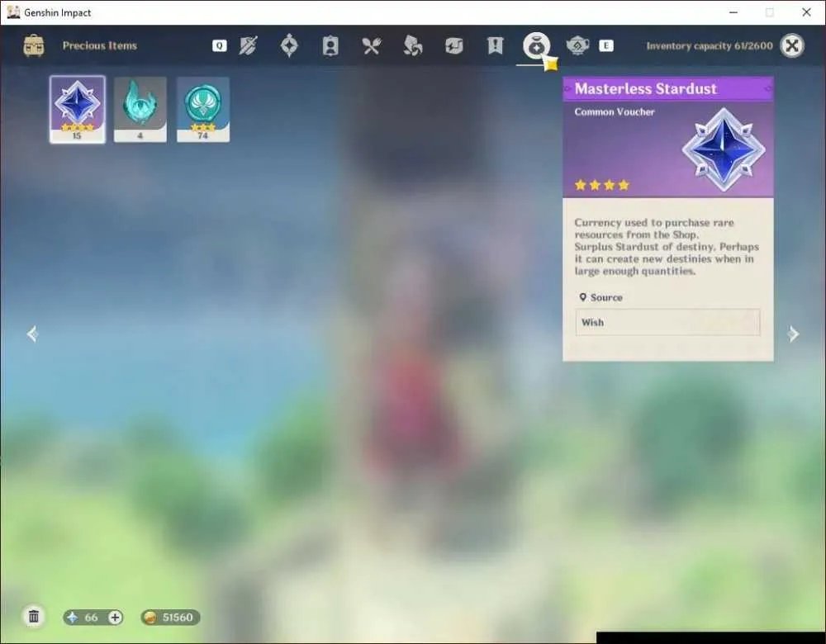The width and height of the screenshot is (826, 644).
Task: Click the large Masterless Stardust detail icon
Action: 724,149
